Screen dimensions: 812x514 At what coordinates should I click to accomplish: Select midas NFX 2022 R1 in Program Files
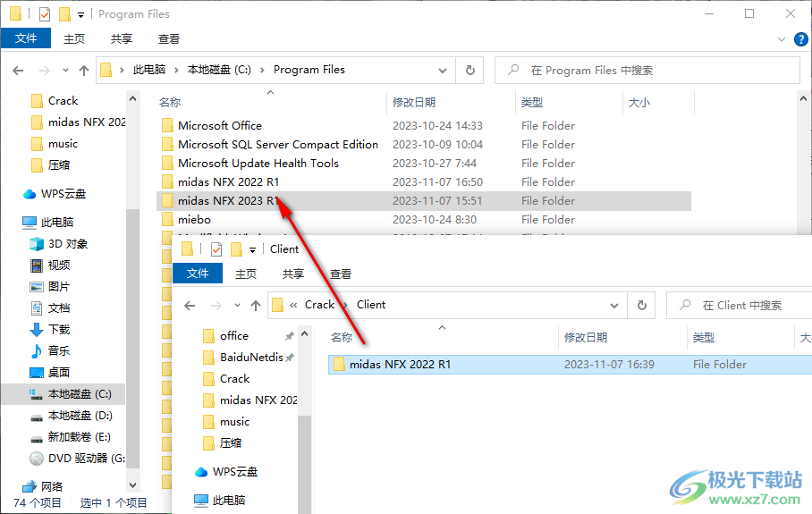423,181
